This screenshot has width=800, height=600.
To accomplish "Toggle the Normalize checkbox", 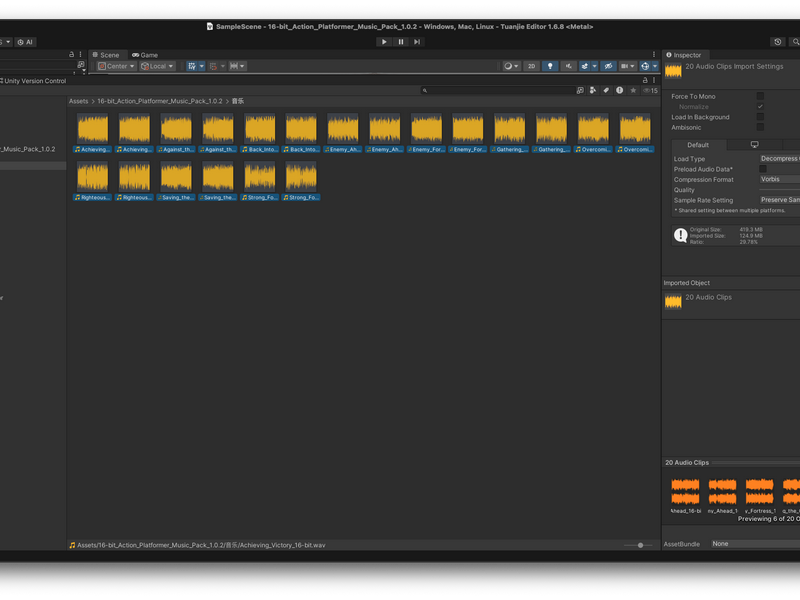I will (760, 107).
